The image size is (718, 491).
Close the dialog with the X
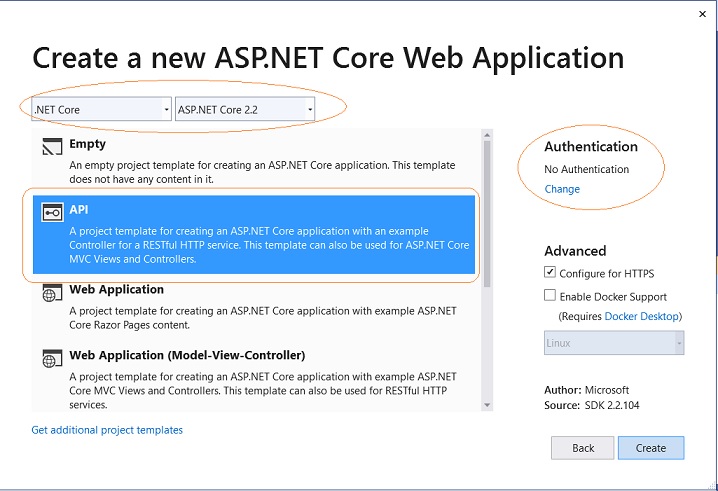tap(702, 14)
